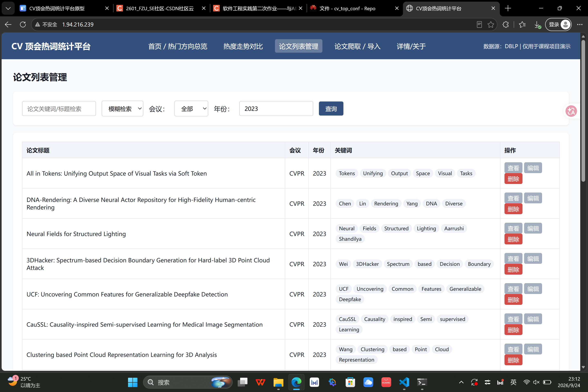Screen dimensions: 588x392
Task: Expand the 会议 conference dropdown showing 全部
Action: (x=191, y=108)
